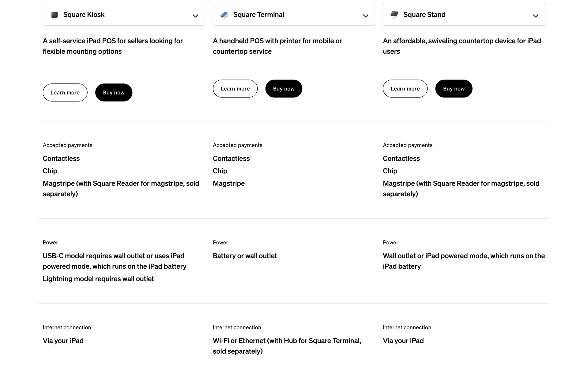Viewport: 588px width, 368px height.
Task: Select the Square Terminal product name label
Action: tap(258, 15)
